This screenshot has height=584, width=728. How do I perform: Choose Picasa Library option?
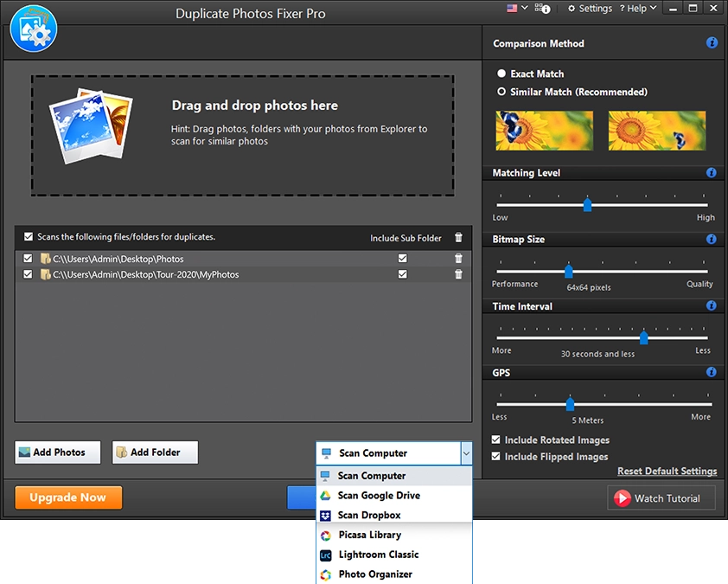point(394,535)
